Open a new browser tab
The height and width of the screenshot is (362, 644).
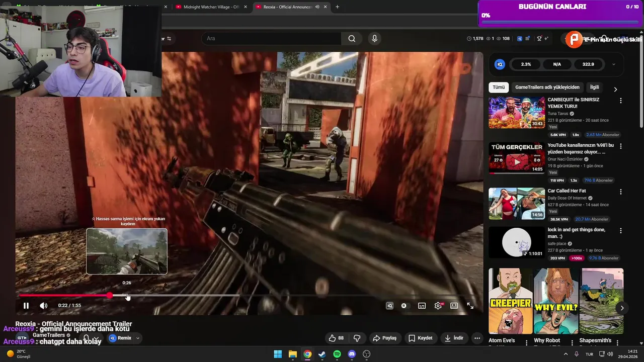[x=337, y=7]
